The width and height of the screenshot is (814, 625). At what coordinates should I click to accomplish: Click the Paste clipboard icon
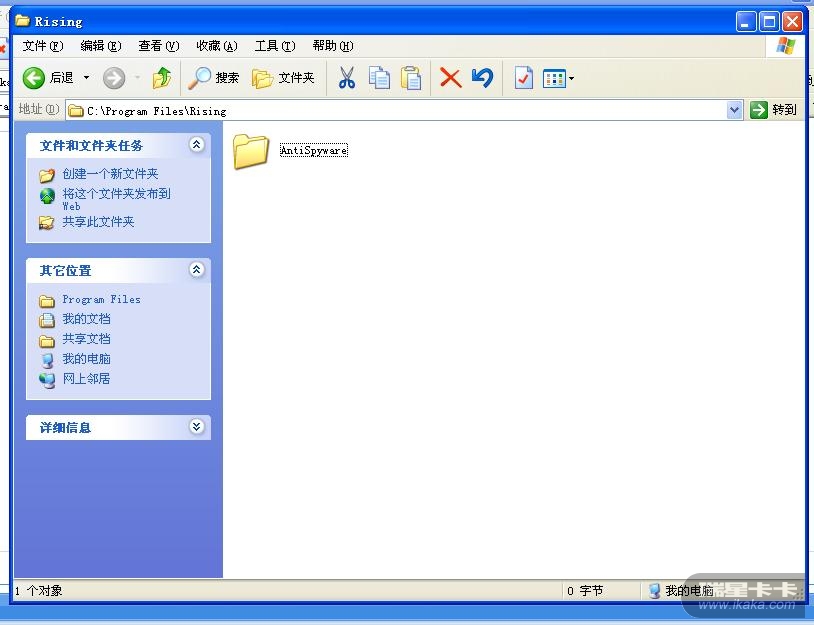click(411, 78)
